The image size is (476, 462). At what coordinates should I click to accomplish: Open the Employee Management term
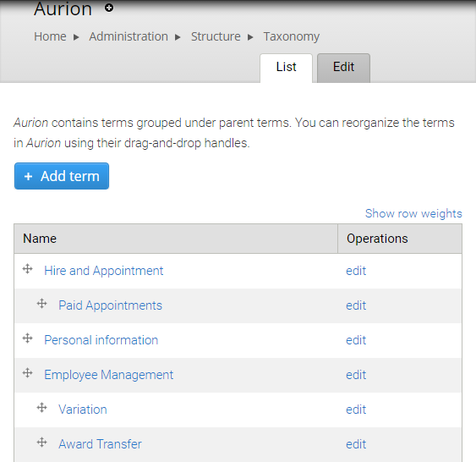coord(109,375)
